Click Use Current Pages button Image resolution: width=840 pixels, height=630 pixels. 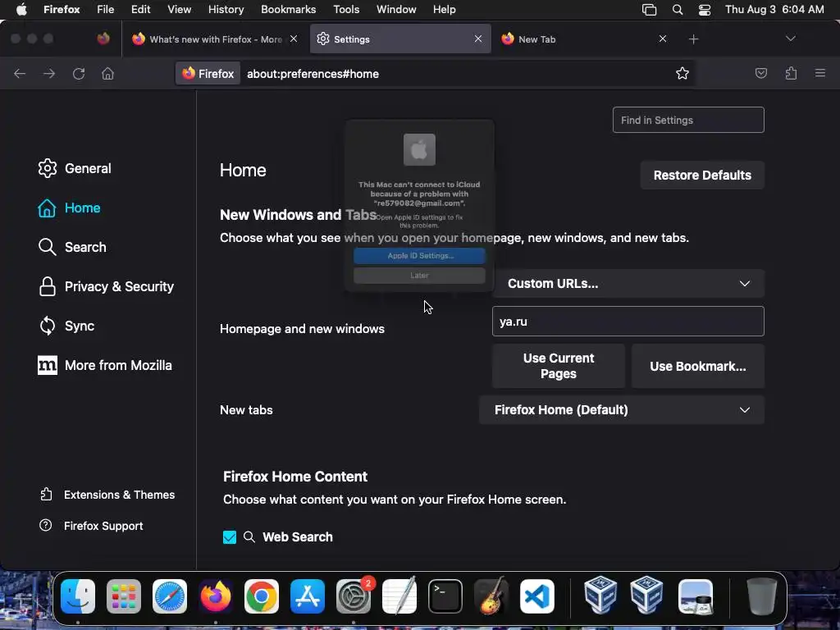click(x=558, y=366)
